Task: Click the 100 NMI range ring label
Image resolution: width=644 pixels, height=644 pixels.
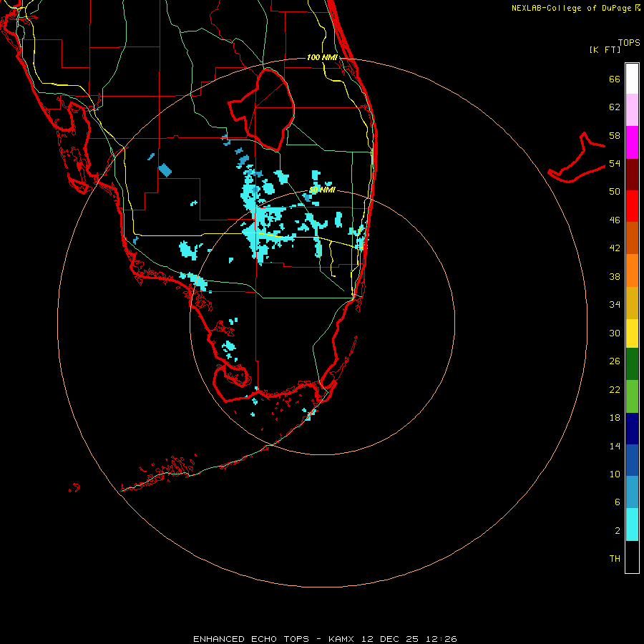Action: (x=322, y=57)
